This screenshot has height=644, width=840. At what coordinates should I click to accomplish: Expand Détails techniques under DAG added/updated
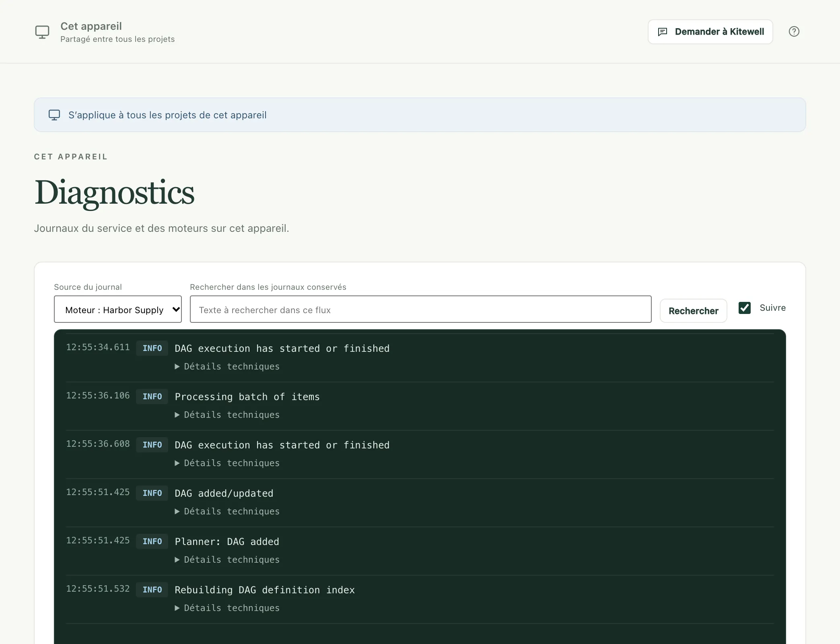227,511
